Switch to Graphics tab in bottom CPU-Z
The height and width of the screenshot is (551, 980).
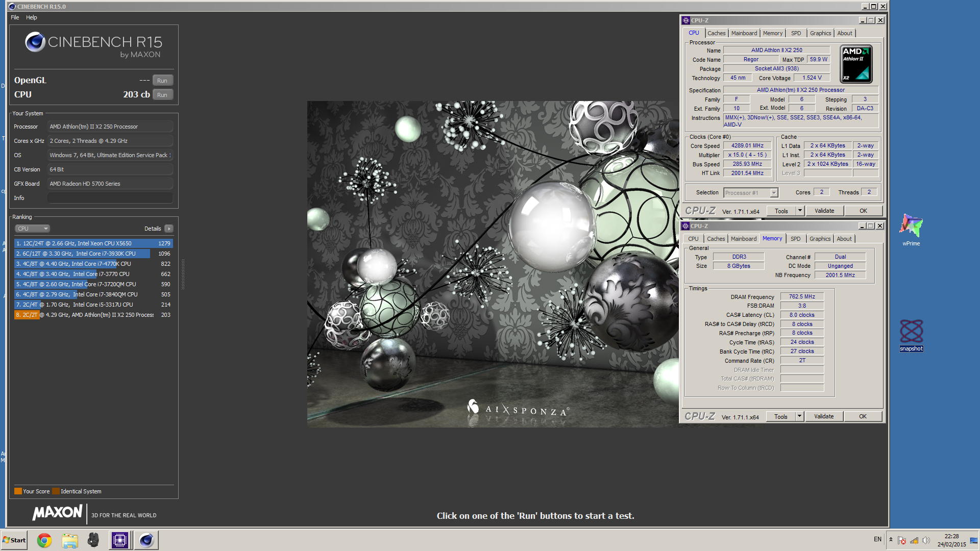pyautogui.click(x=820, y=239)
